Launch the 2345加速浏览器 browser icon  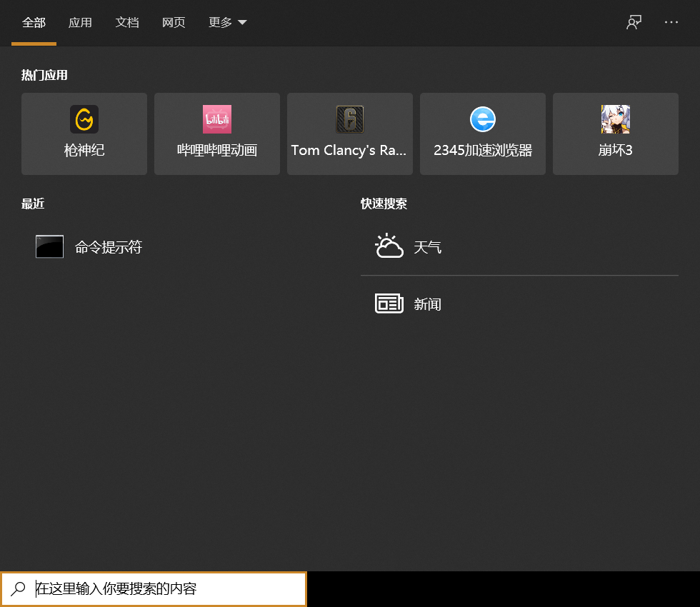(x=483, y=119)
